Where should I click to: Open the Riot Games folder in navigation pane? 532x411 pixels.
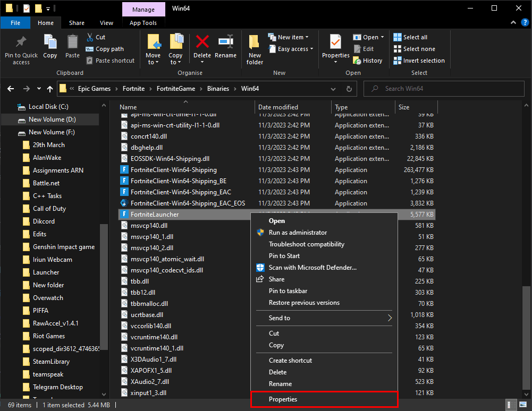coord(49,336)
